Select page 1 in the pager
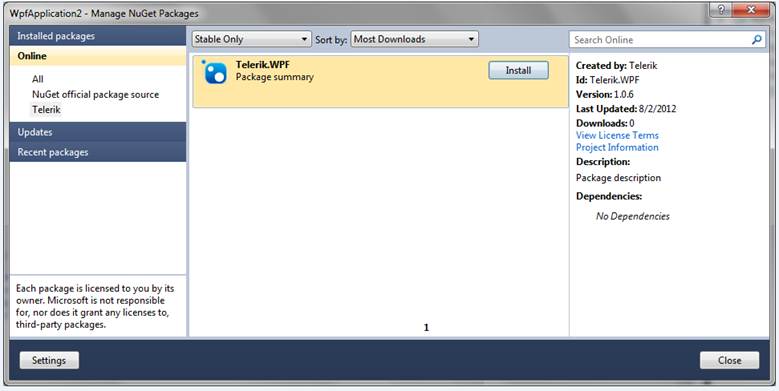 pyautogui.click(x=426, y=327)
